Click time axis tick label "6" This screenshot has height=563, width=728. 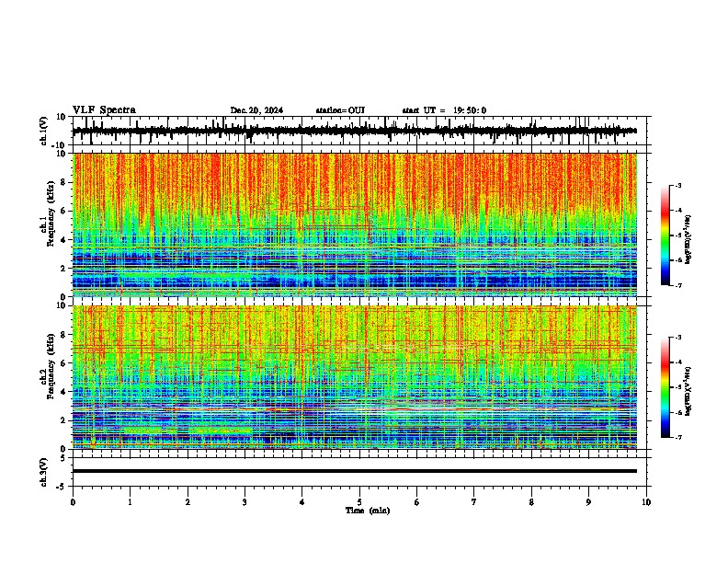coord(417,502)
